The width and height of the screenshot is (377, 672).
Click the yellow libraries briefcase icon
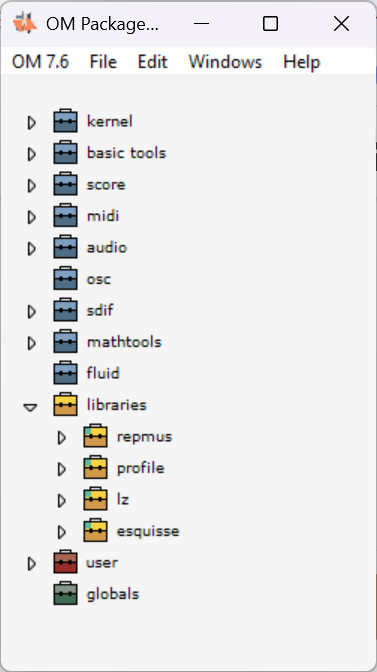(x=66, y=405)
